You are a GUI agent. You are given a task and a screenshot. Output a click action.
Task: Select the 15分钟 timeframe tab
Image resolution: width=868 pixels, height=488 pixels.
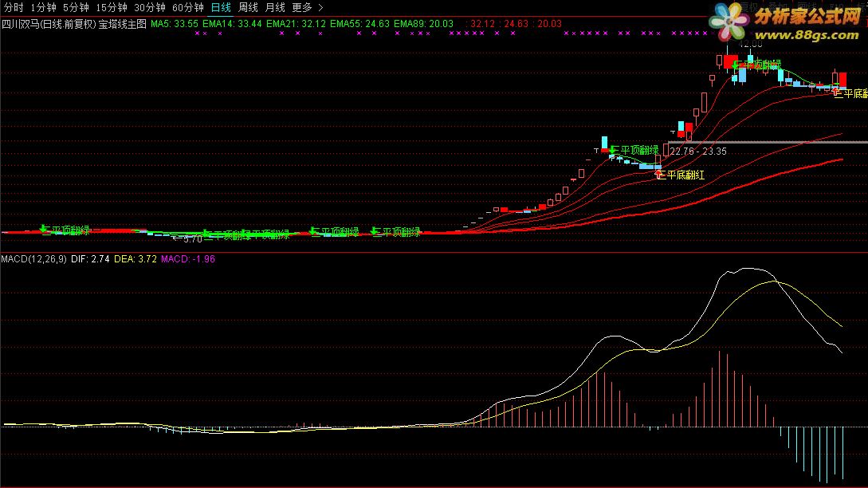click(x=112, y=8)
